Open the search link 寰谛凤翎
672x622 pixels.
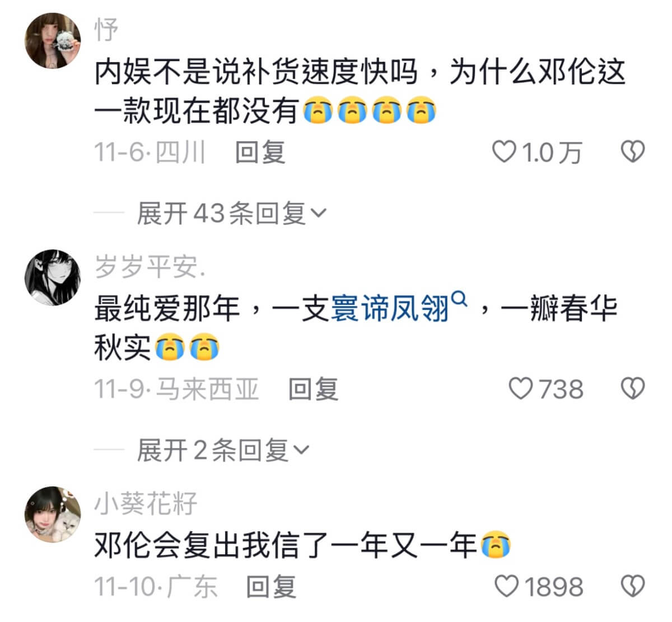(x=391, y=308)
